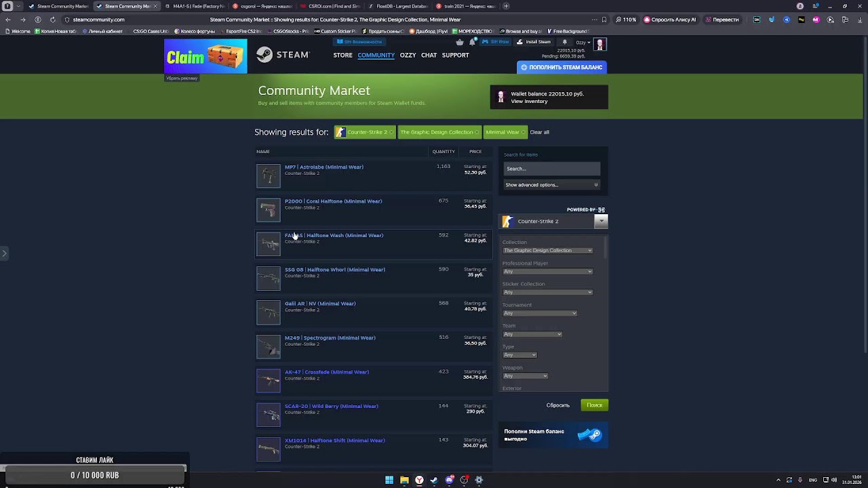
Task: Switch to the FloatDB browser tab
Action: click(398, 6)
